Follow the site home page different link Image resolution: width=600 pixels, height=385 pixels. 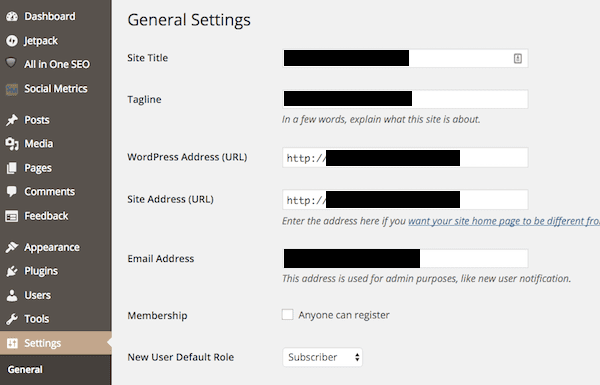(x=504, y=221)
